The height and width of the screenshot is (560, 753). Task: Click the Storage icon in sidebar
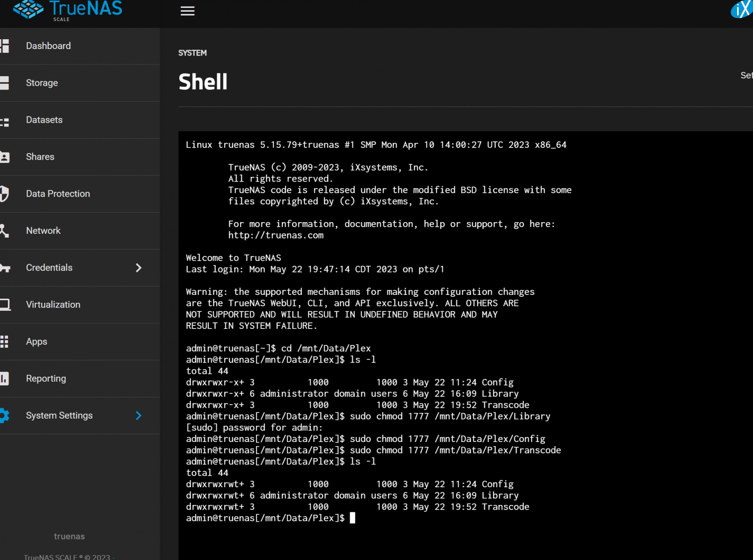(5, 83)
